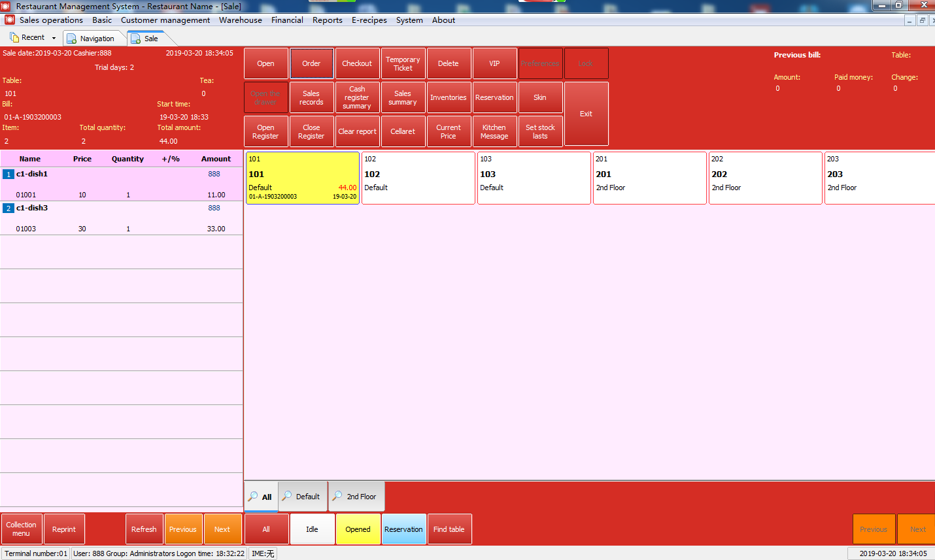The height and width of the screenshot is (560, 935).
Task: Expand the Recent dropdown arrow
Action: [x=54, y=38]
